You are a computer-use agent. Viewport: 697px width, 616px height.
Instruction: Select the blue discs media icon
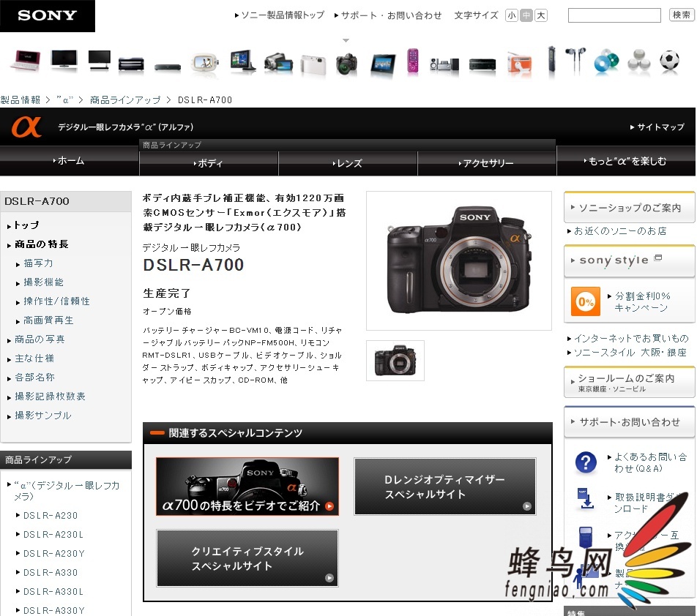pyautogui.click(x=606, y=61)
